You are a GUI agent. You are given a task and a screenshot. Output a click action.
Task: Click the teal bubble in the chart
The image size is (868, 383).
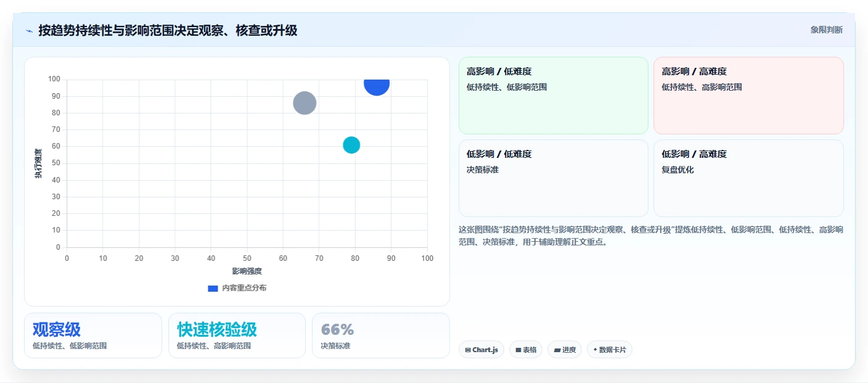351,145
